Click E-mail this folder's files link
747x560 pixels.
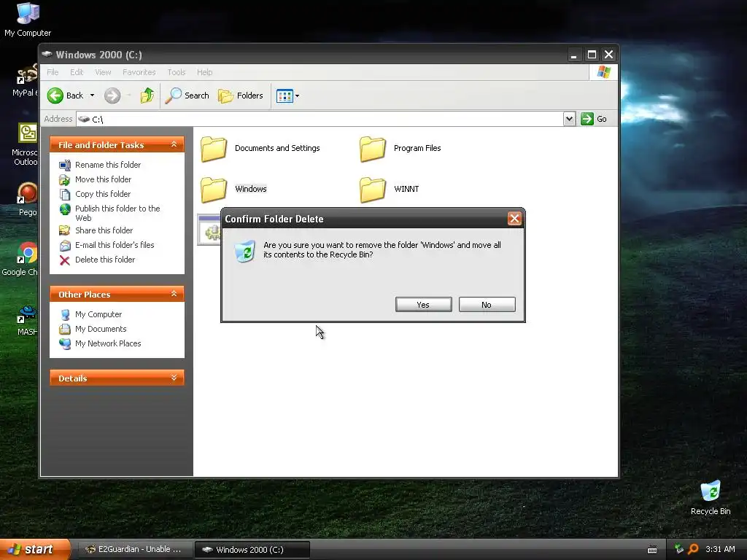tap(115, 245)
